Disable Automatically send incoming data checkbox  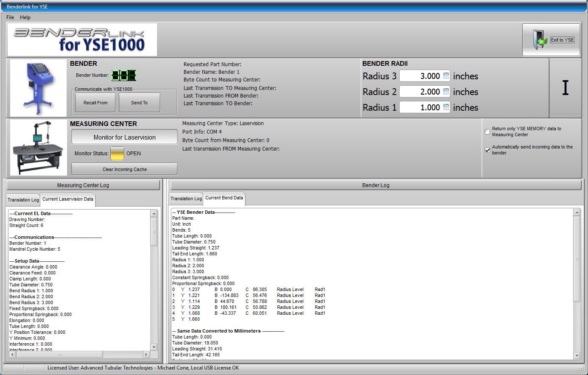click(487, 150)
